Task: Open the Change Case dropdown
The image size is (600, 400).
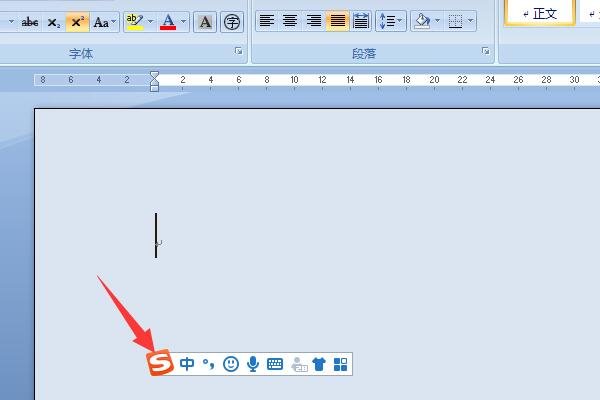Action: [x=104, y=21]
